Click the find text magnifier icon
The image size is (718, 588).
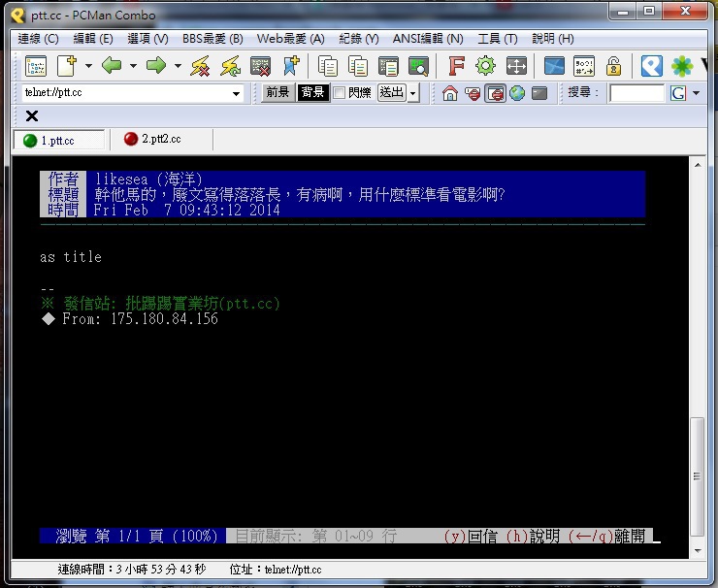click(418, 66)
